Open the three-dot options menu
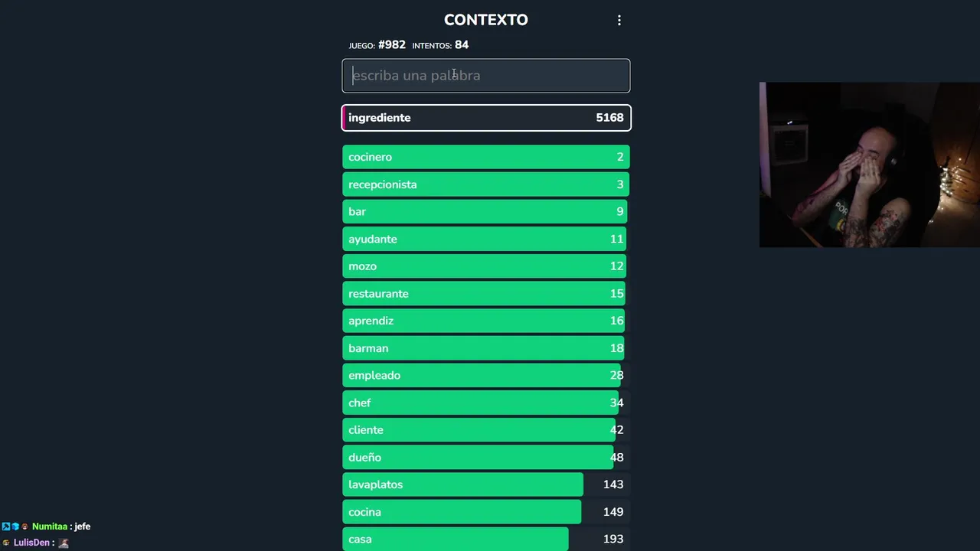 point(619,21)
